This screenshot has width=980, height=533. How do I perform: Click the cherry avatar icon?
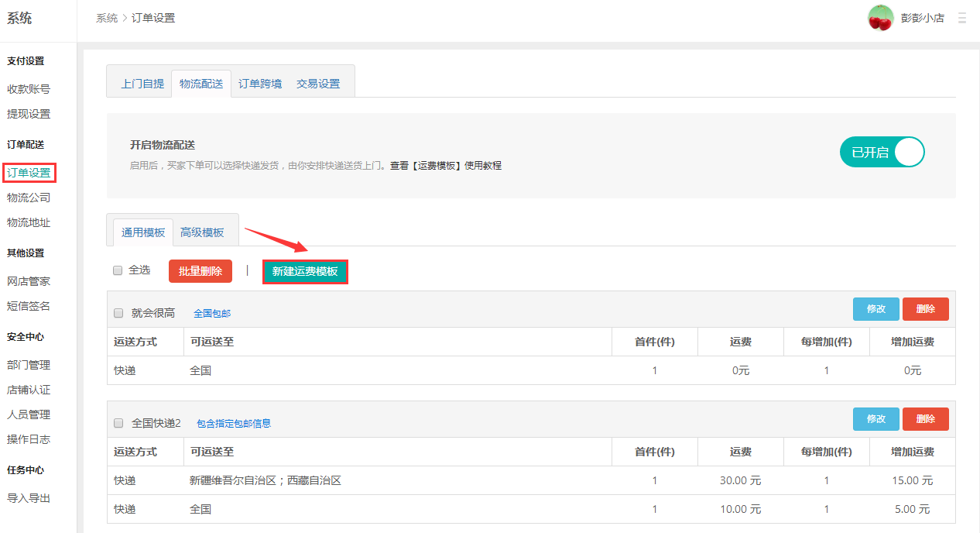(x=880, y=18)
